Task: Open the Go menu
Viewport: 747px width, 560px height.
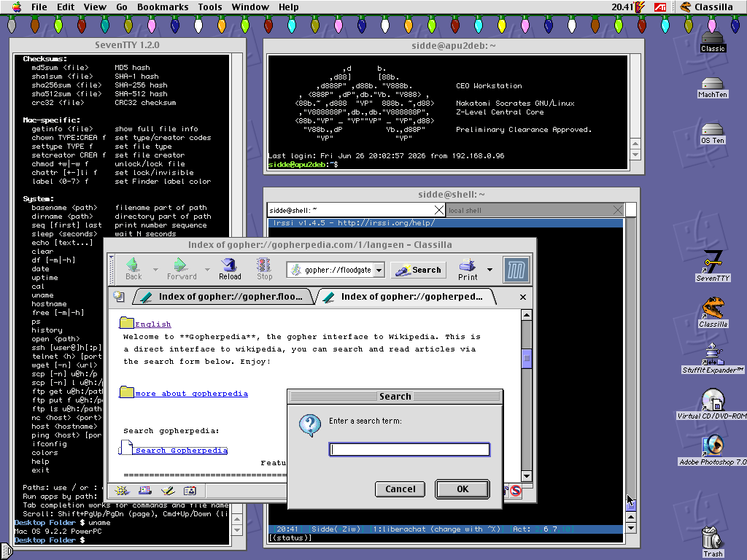Action: tap(122, 7)
